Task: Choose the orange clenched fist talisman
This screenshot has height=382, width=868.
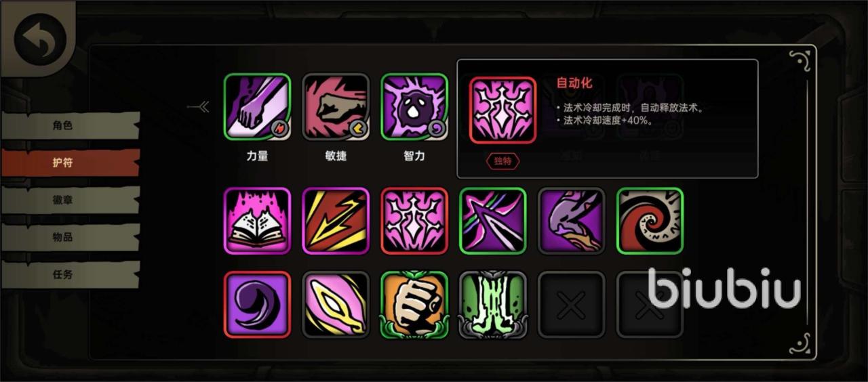Action: click(414, 305)
